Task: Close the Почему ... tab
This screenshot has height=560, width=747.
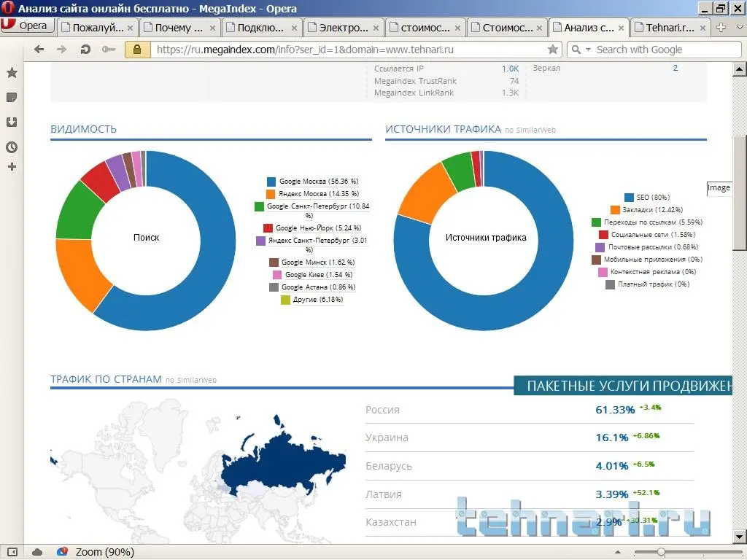Action: point(212,28)
